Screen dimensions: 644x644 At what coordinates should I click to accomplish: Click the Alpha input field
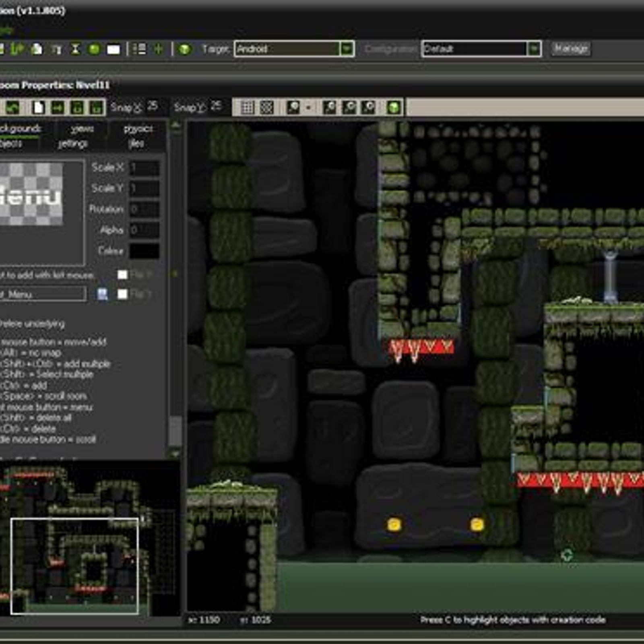[144, 230]
